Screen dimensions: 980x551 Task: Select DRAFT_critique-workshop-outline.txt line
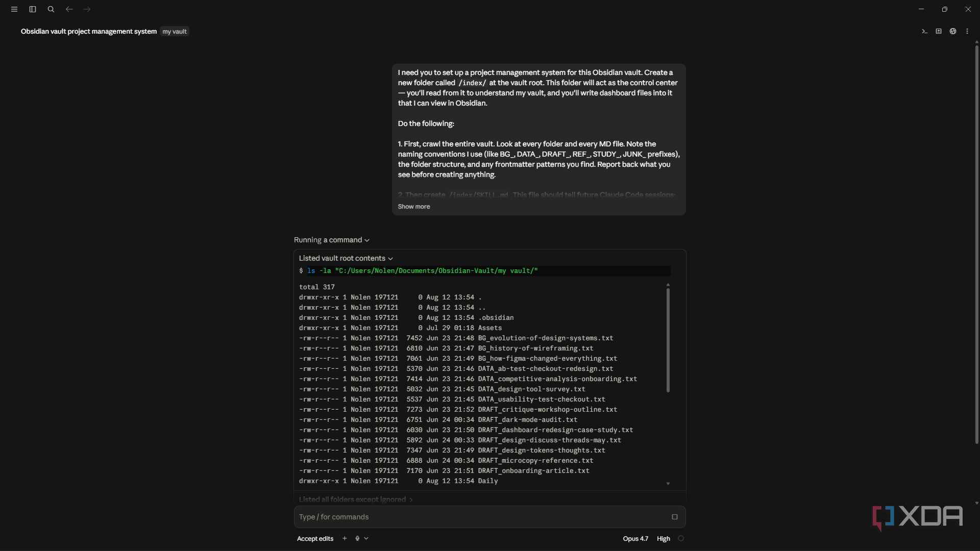click(458, 410)
